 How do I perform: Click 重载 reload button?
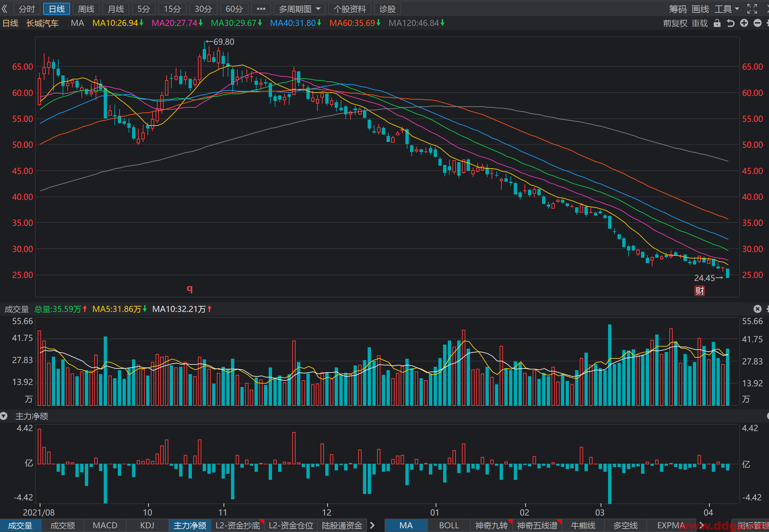click(x=700, y=23)
